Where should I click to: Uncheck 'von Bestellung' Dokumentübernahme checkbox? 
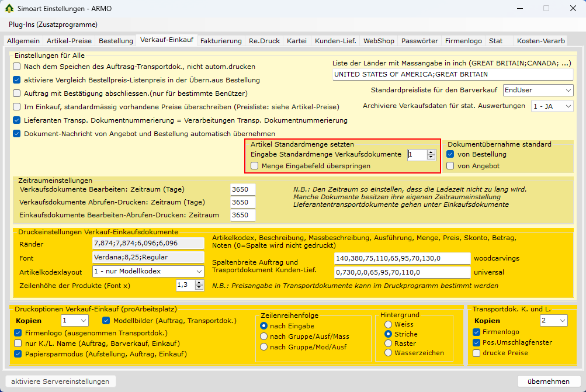pyautogui.click(x=450, y=154)
